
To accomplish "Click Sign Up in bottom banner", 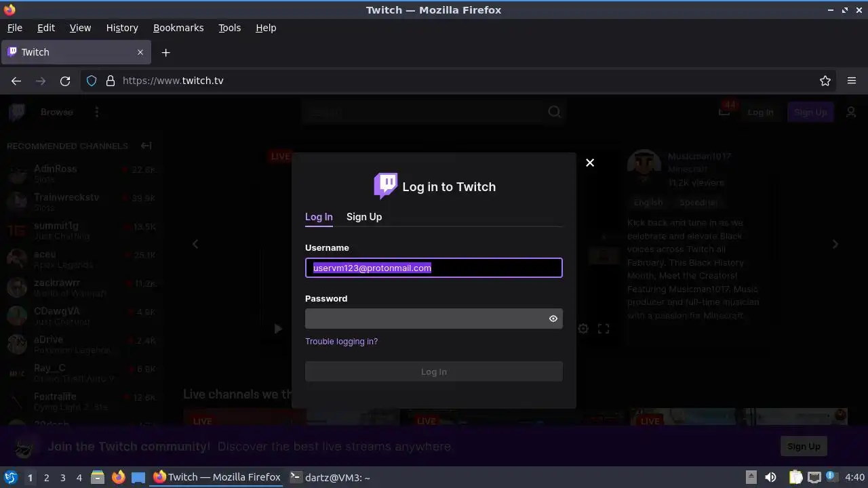I will point(804,447).
